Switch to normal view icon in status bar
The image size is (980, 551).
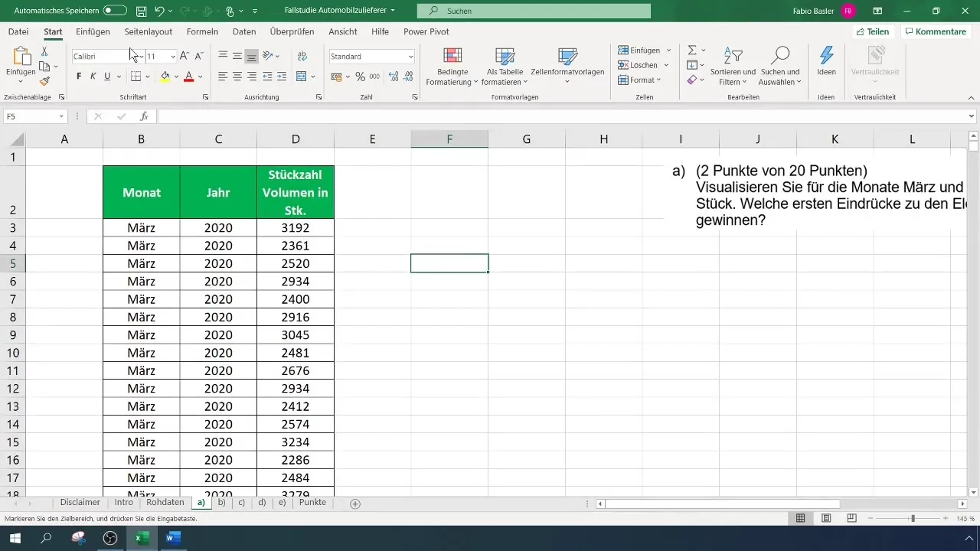click(x=800, y=518)
